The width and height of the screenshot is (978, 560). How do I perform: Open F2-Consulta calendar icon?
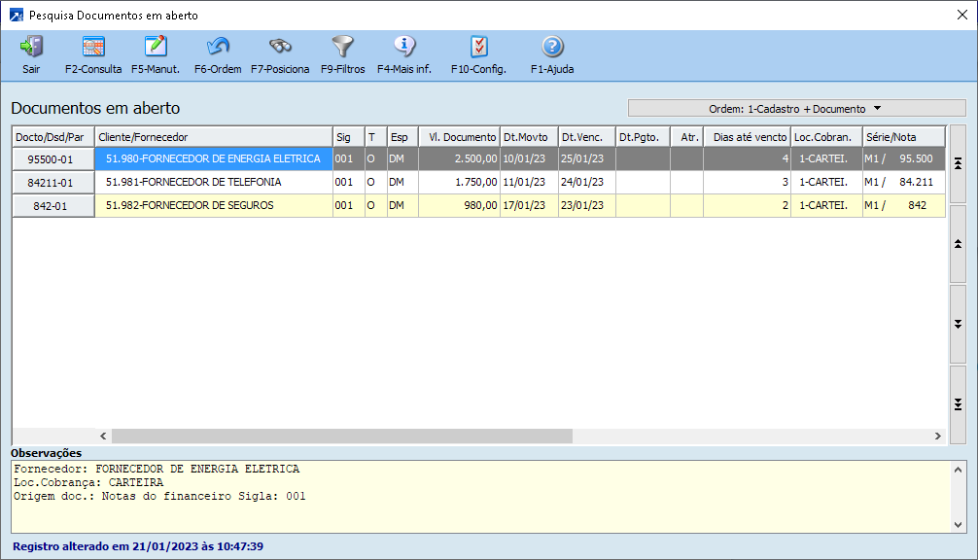point(93,47)
